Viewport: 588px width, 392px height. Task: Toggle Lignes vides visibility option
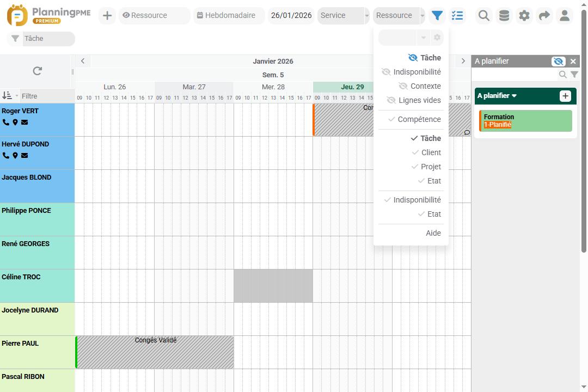(414, 101)
